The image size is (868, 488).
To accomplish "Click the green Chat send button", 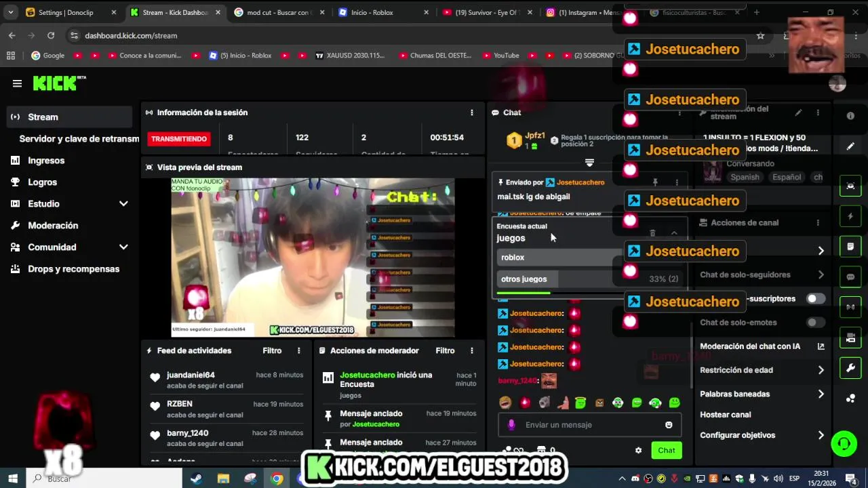I will point(667,450).
